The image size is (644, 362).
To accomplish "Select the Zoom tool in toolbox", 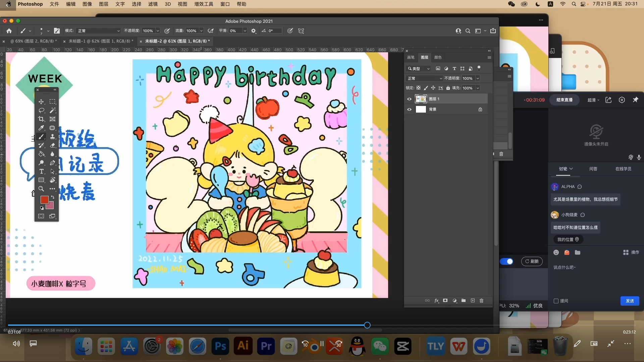I will pos(41,189).
